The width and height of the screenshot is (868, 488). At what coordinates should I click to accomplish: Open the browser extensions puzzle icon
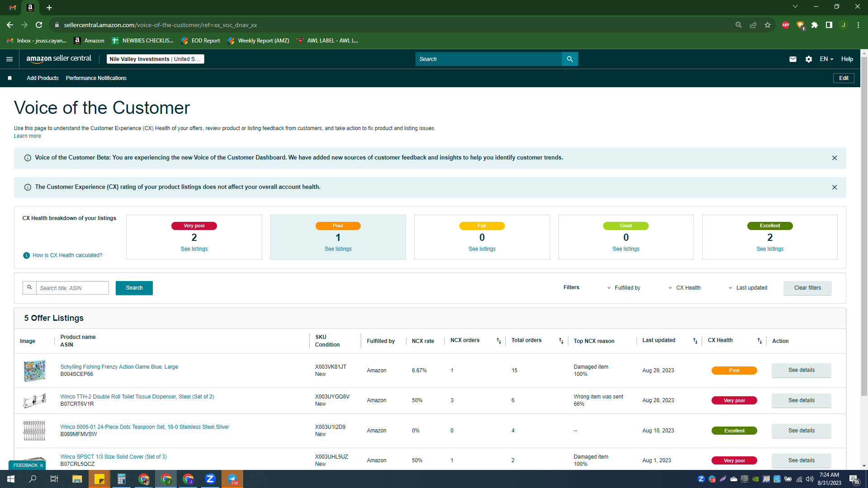click(815, 25)
